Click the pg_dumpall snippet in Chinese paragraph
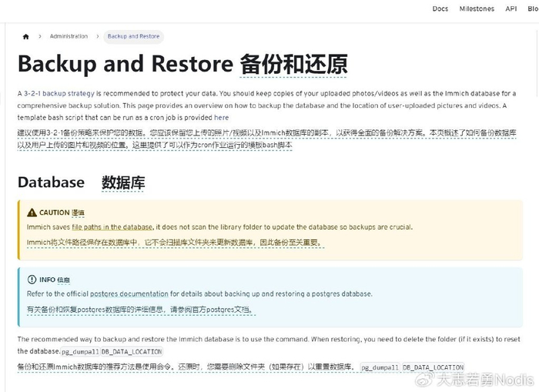Image resolution: width=539 pixels, height=392 pixels. point(380,367)
